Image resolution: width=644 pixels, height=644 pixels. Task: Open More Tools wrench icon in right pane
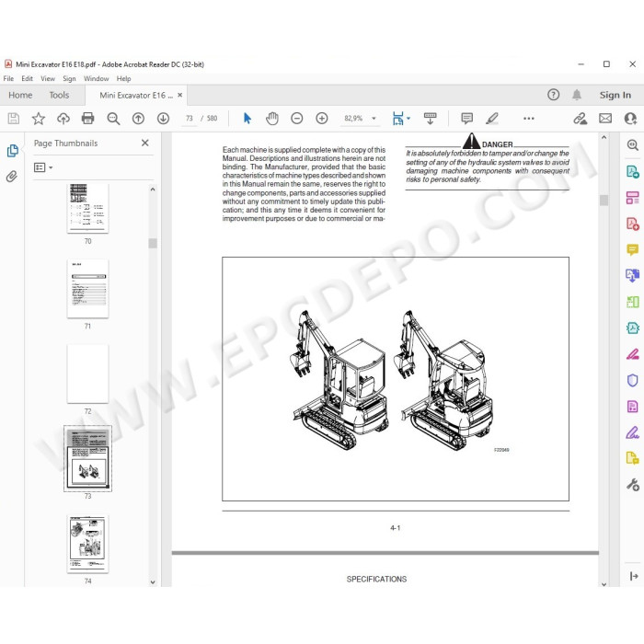point(633,485)
